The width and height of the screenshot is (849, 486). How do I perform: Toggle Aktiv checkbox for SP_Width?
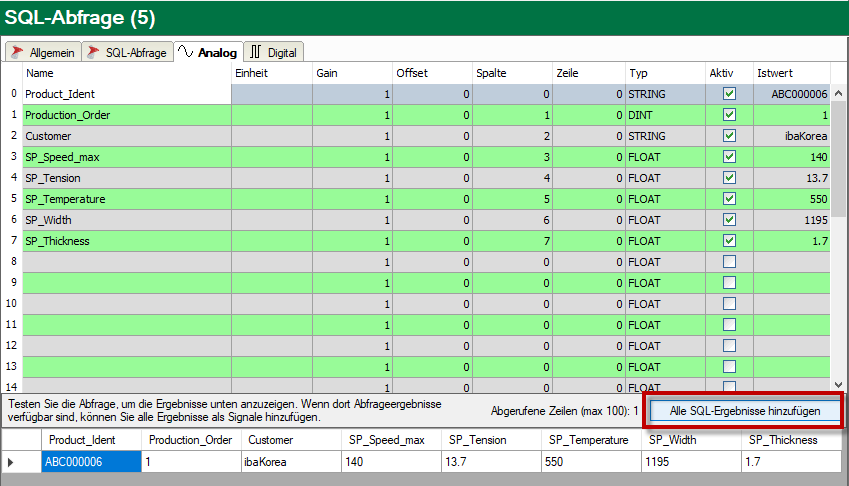(x=729, y=220)
